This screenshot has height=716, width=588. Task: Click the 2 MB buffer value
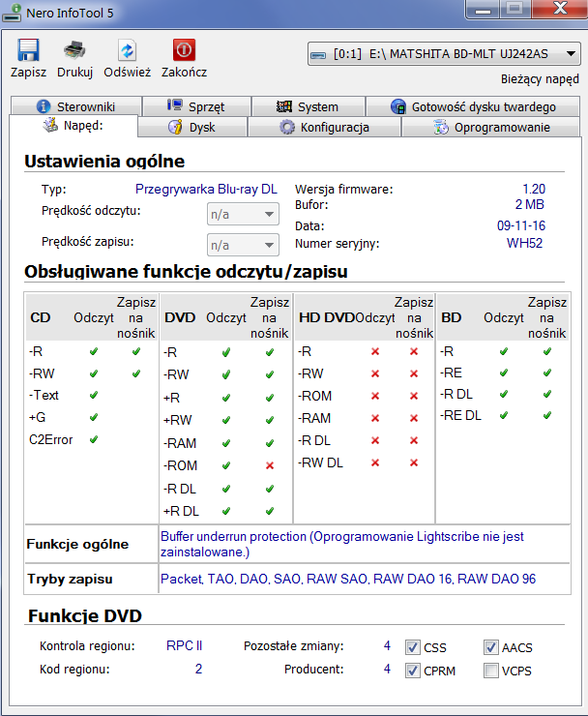530,204
